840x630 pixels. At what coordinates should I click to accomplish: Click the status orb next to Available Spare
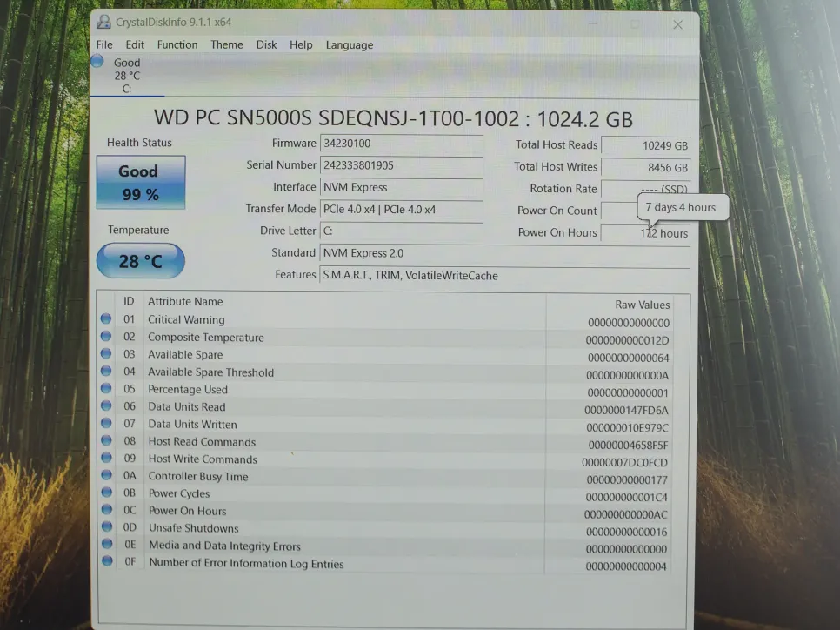click(x=106, y=354)
